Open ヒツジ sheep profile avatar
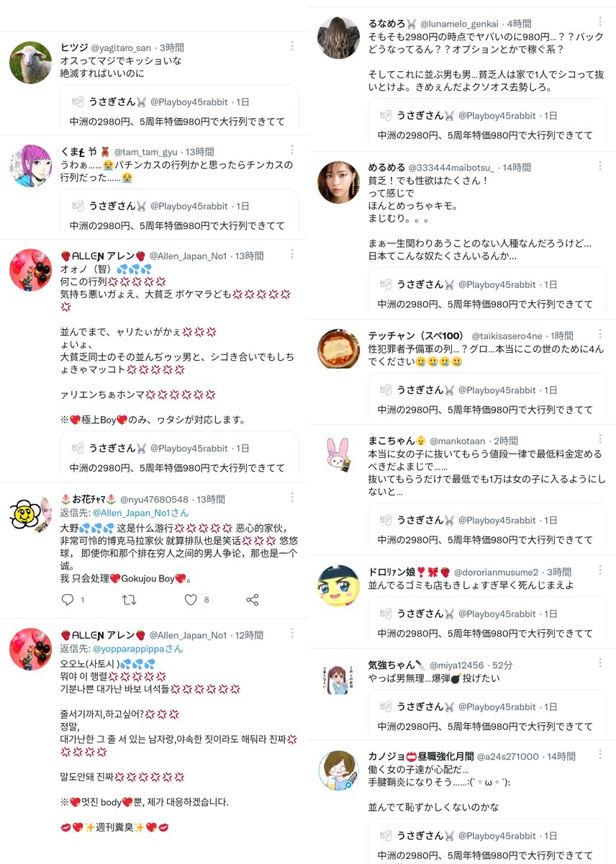The image size is (616, 864). coord(30,63)
